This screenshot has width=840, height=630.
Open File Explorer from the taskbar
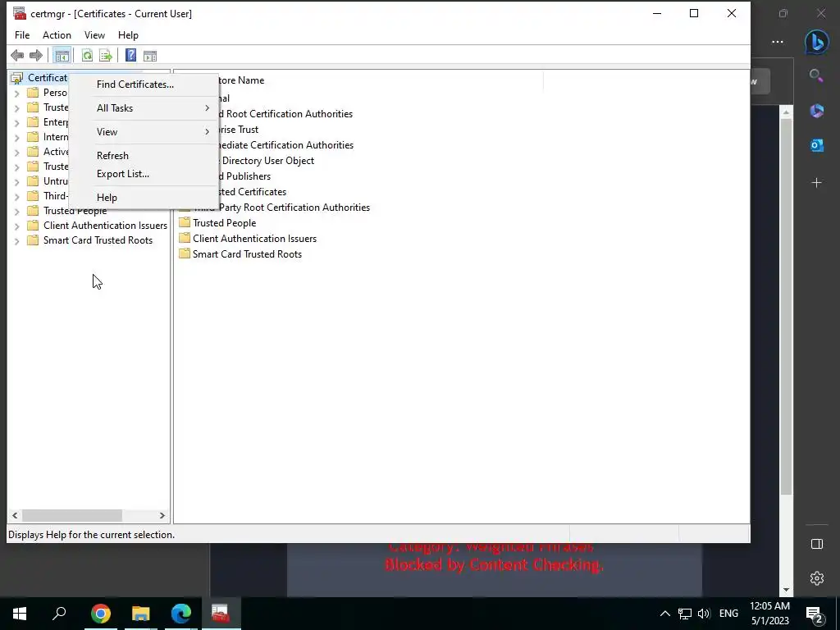[x=141, y=614]
